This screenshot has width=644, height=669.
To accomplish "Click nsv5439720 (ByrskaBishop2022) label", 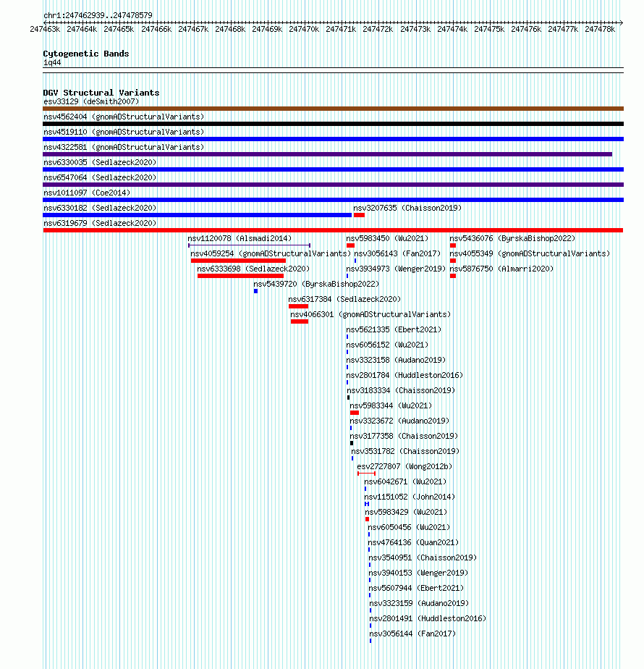I will click(x=316, y=284).
